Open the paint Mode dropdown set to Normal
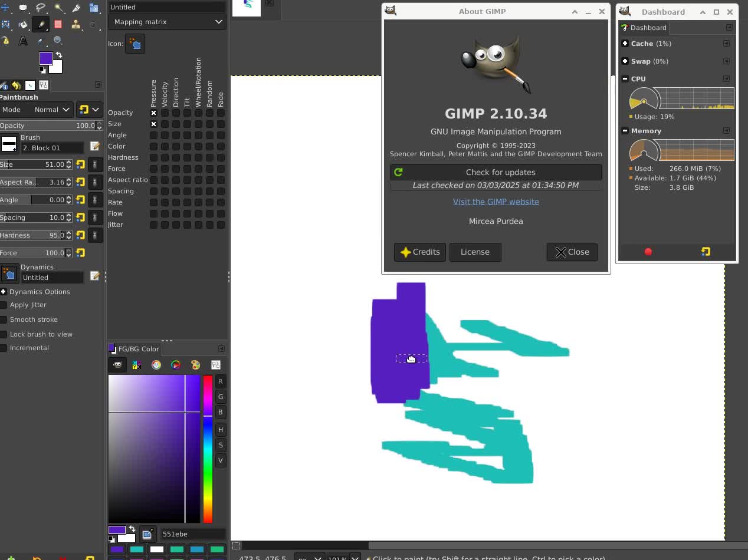This screenshot has height=560, width=748. tap(50, 110)
